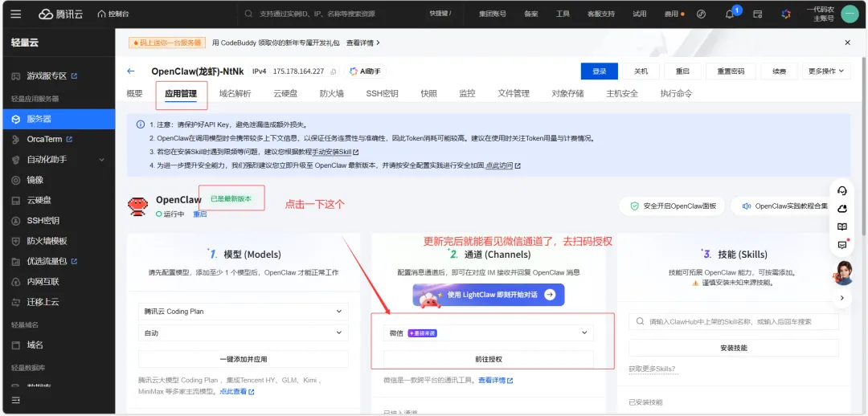The width and height of the screenshot is (868, 416).
Task: Open the headset customer service icon
Action: 842,191
